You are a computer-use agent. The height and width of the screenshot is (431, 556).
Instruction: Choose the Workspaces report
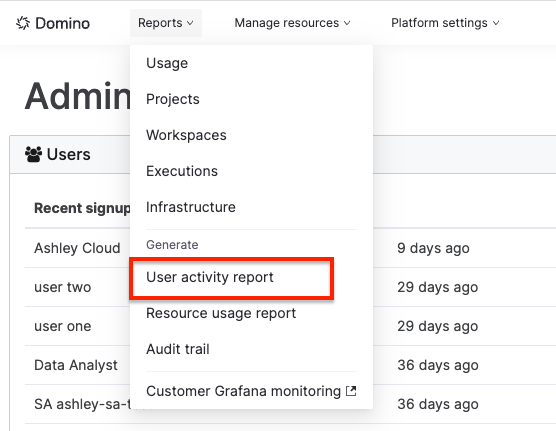click(186, 135)
